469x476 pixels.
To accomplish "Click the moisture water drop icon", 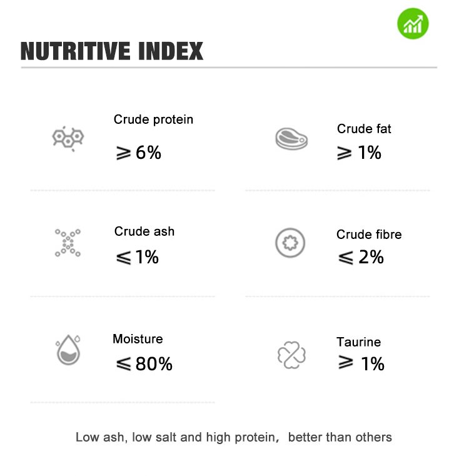I will pos(68,350).
